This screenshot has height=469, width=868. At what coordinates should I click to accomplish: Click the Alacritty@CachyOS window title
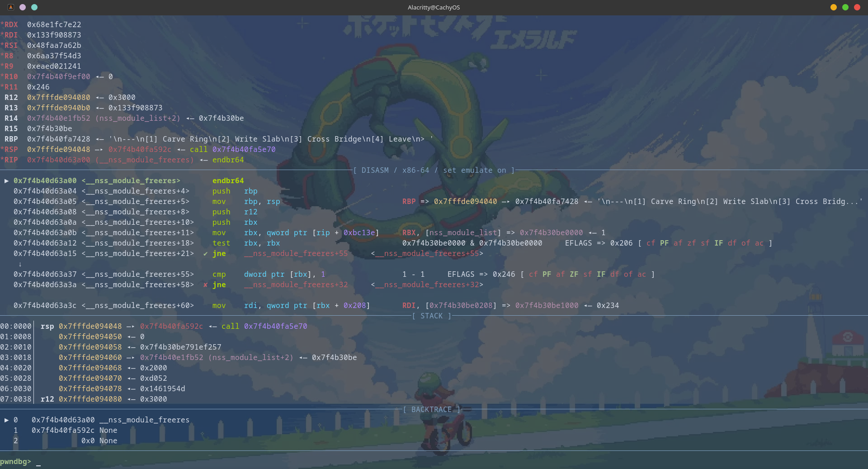[x=434, y=7]
